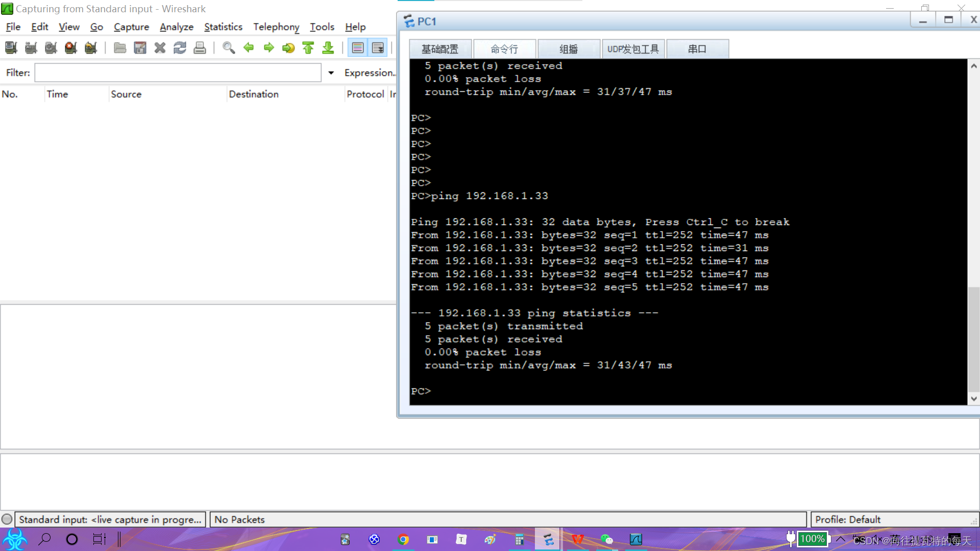Open the Telephony menu
This screenshot has width=980, height=551.
pos(276,27)
